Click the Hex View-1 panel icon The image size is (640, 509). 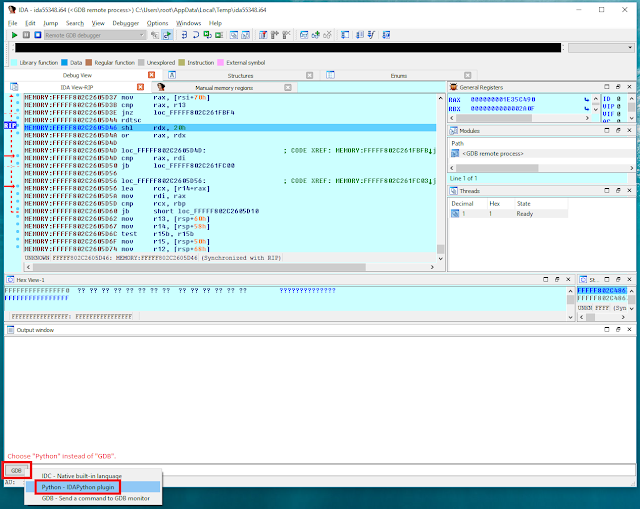[x=10, y=280]
